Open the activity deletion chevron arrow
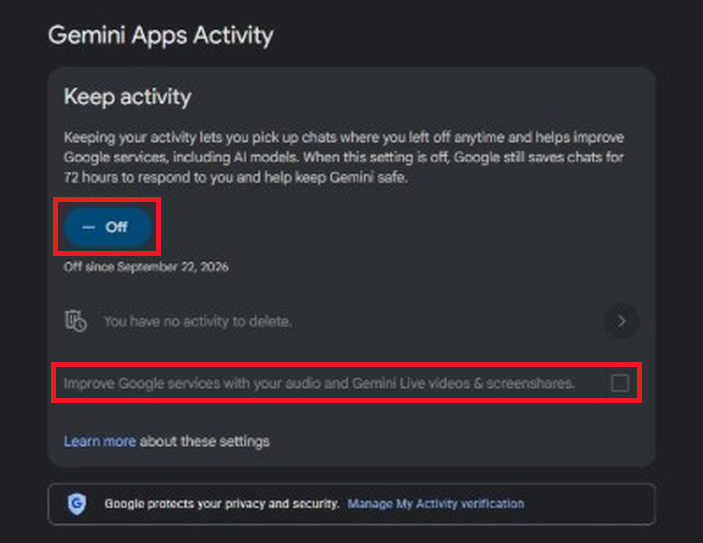The width and height of the screenshot is (703, 543). pos(621,321)
